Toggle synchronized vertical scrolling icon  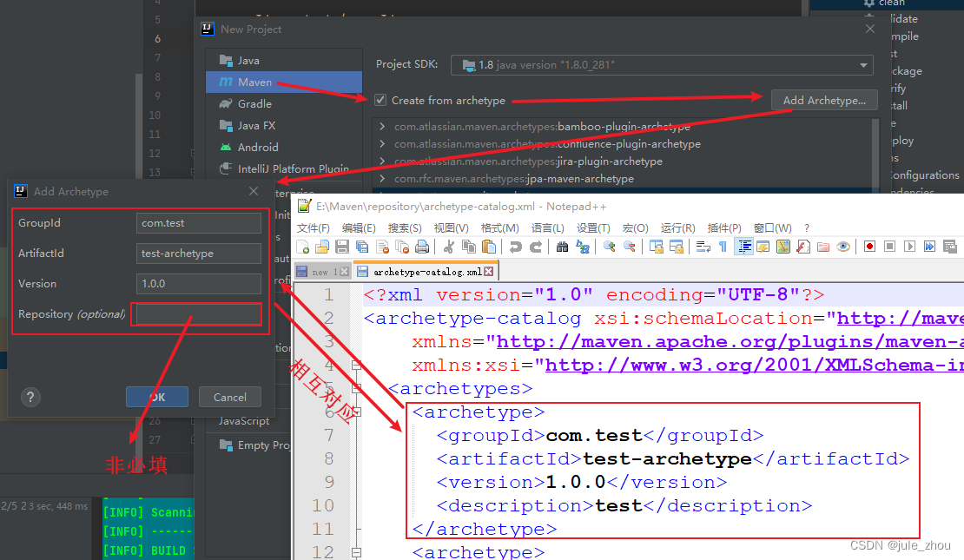click(x=656, y=247)
